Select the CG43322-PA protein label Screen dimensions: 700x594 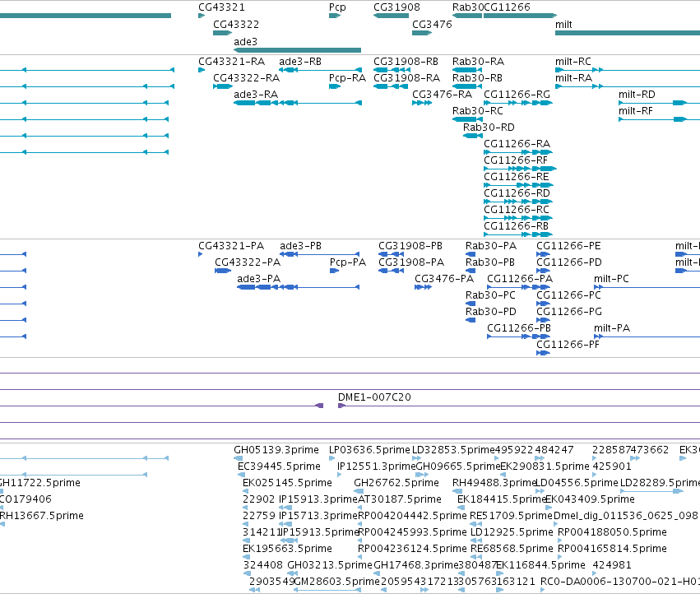(x=248, y=262)
